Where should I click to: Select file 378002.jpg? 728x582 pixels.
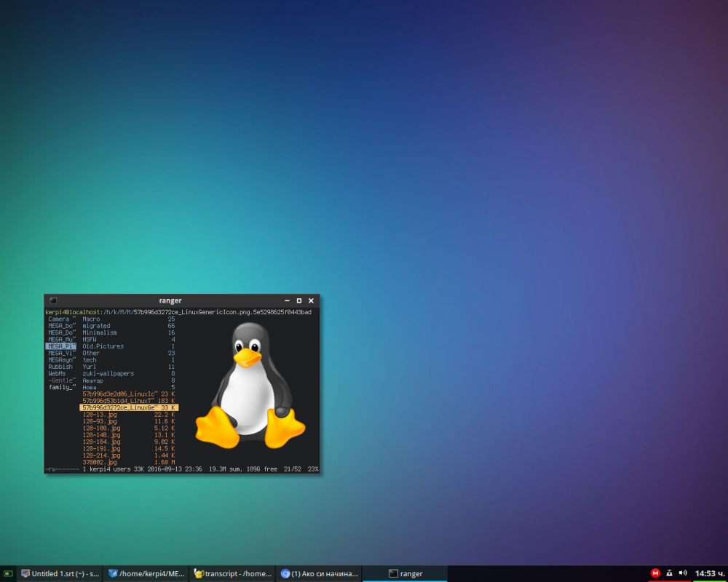(x=129, y=462)
